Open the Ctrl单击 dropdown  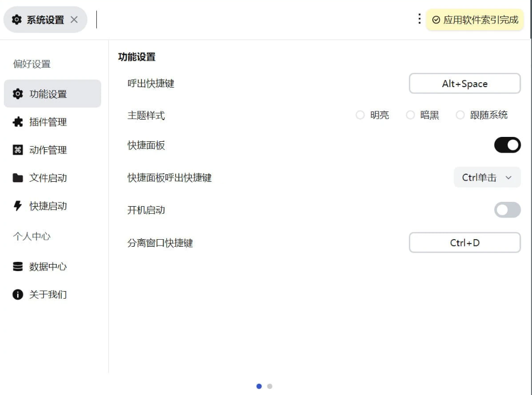487,177
